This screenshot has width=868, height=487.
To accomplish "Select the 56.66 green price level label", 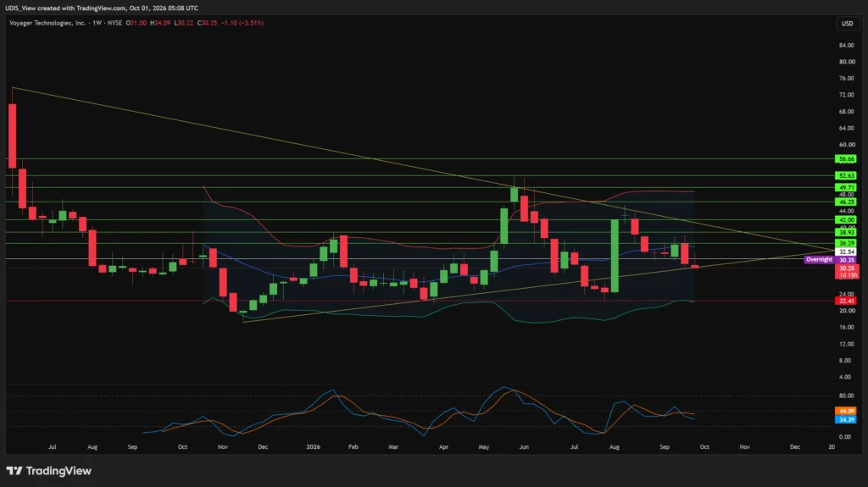I will point(846,159).
